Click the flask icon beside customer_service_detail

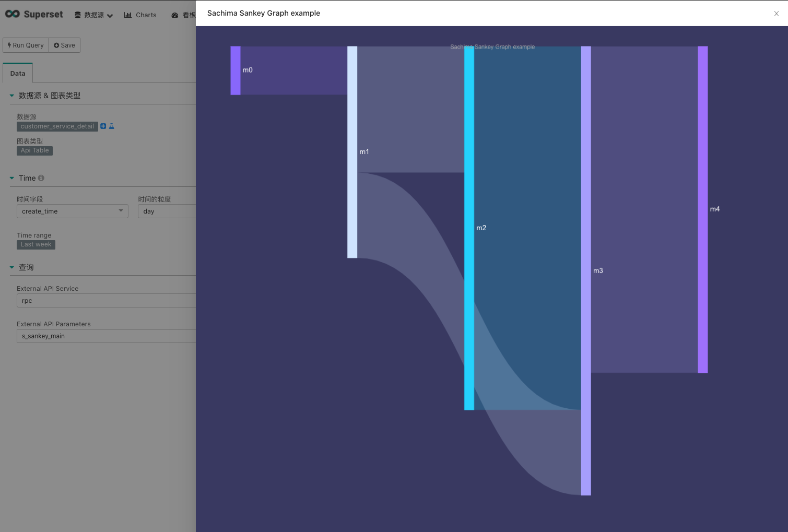(x=111, y=126)
